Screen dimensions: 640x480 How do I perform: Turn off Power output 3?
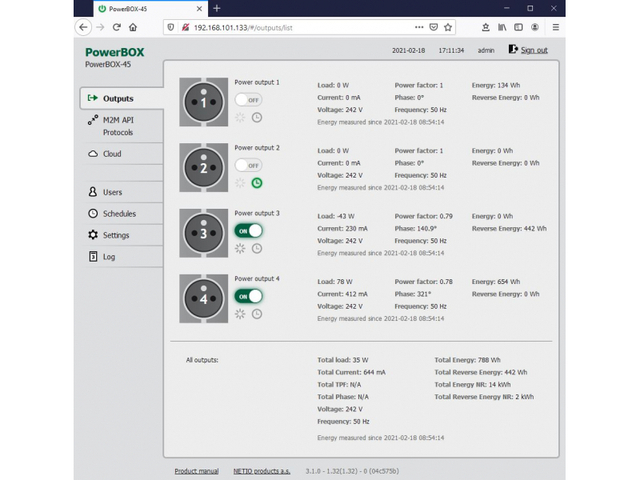[248, 230]
